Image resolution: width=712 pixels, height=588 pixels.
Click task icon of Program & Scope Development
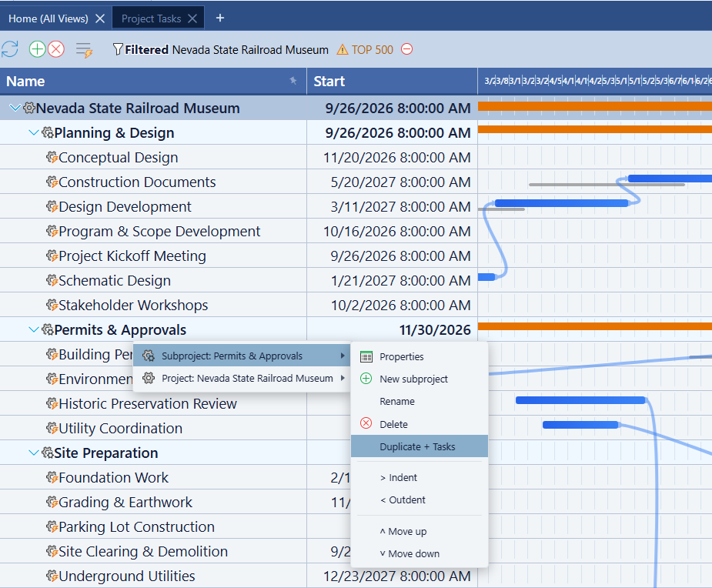pos(52,231)
